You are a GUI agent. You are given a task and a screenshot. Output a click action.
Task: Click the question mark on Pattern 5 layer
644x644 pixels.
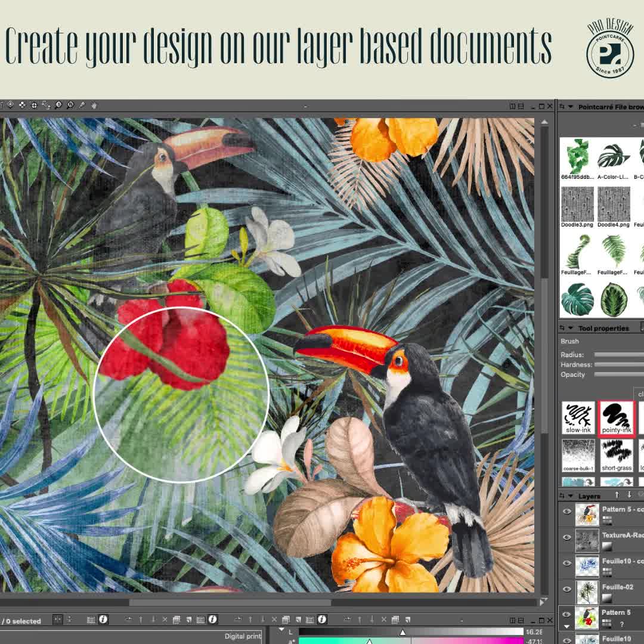point(622,624)
